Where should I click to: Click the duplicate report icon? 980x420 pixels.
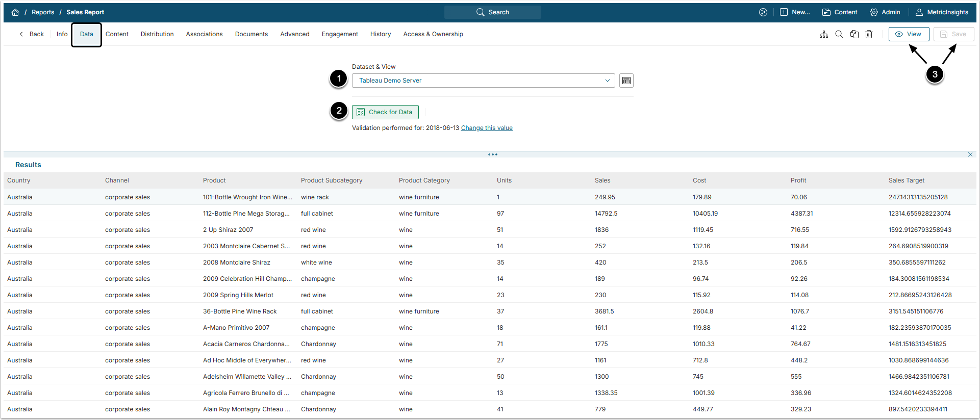pos(854,34)
